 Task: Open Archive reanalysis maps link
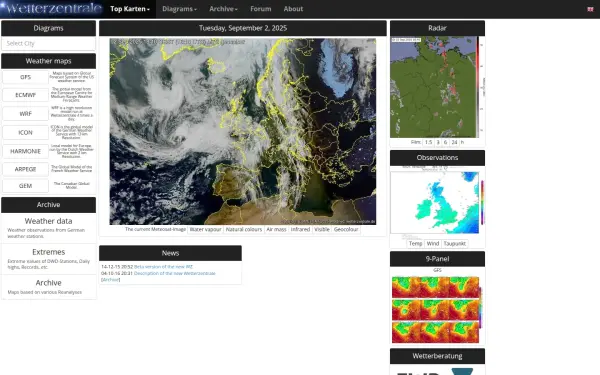coord(49,282)
